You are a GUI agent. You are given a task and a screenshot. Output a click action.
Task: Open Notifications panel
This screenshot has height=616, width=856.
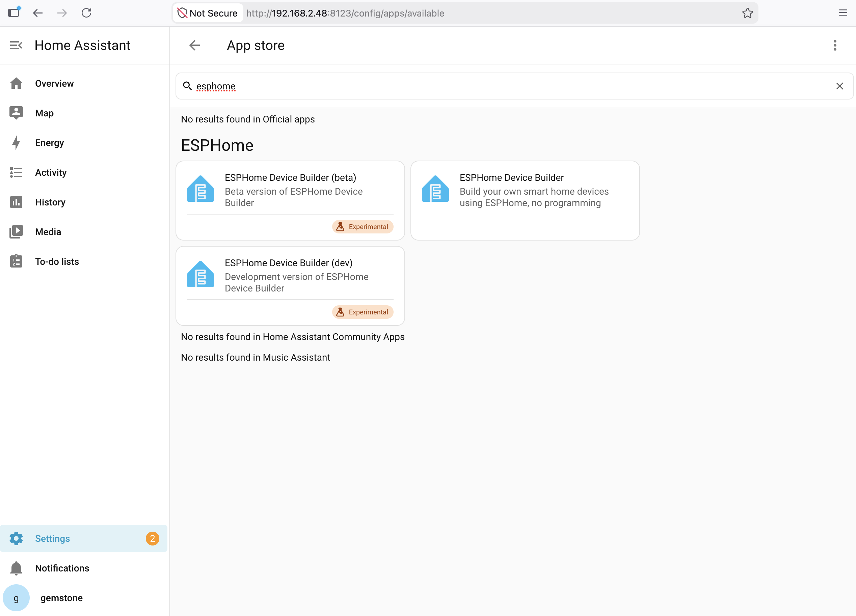pos(83,568)
